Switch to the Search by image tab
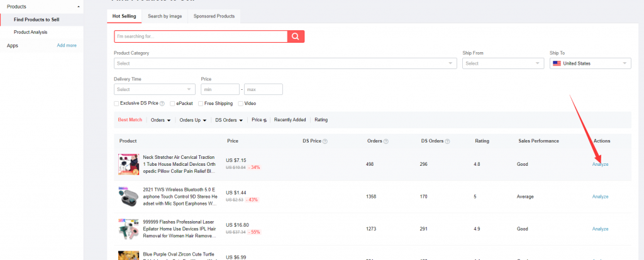Viewport: 644px width, 260px height. click(x=165, y=16)
